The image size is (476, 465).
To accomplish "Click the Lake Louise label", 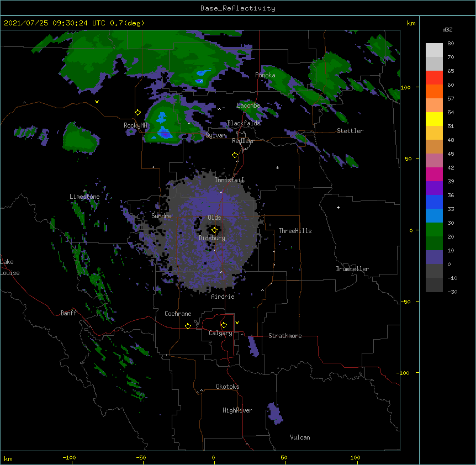I will point(10,267).
